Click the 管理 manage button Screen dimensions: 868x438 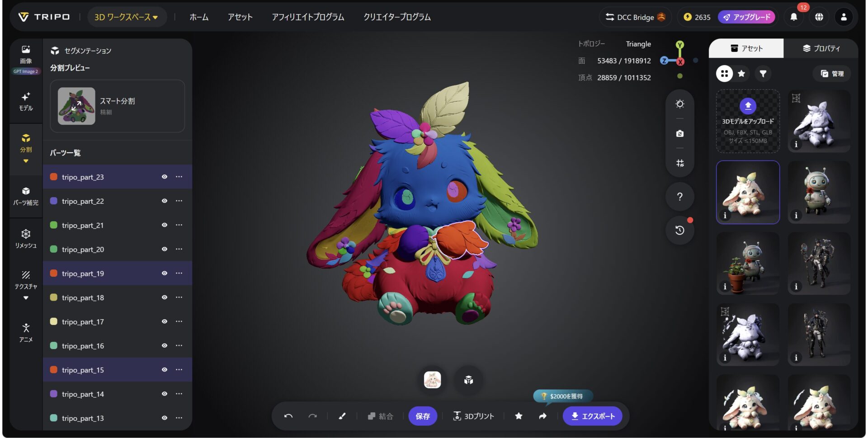click(832, 73)
